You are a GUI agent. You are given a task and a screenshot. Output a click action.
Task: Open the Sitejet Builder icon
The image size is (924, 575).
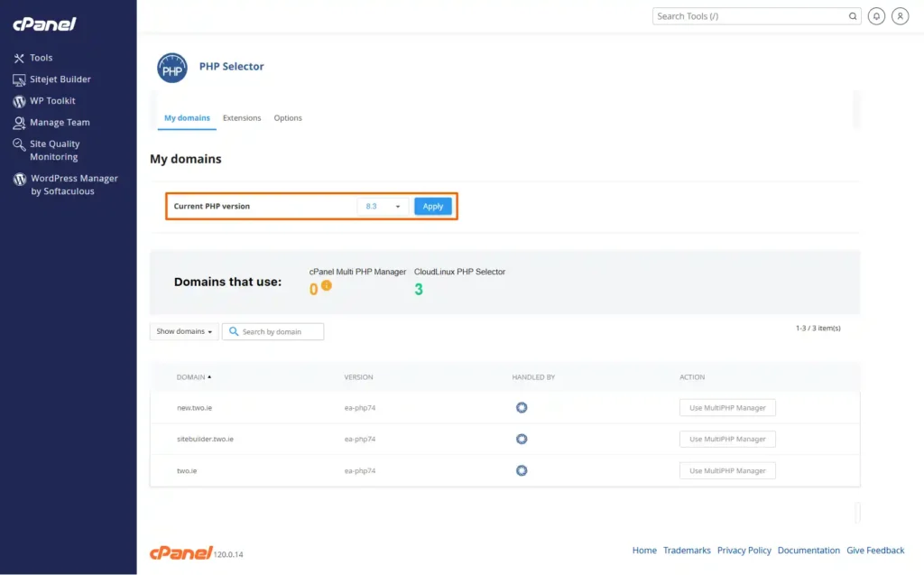pyautogui.click(x=19, y=79)
